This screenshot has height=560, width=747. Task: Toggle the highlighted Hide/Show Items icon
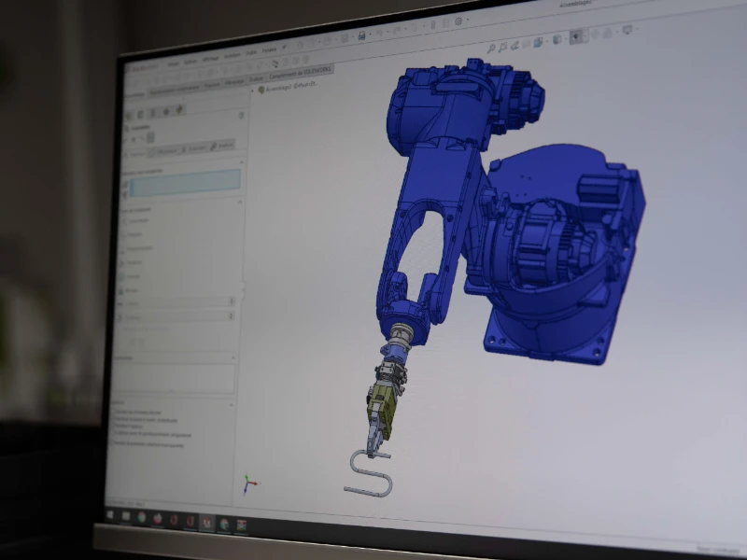[x=576, y=36]
